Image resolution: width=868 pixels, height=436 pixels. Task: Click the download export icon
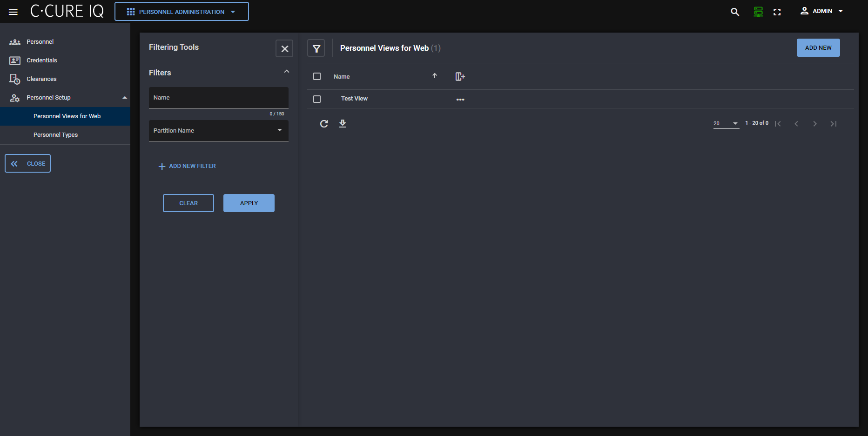point(343,124)
